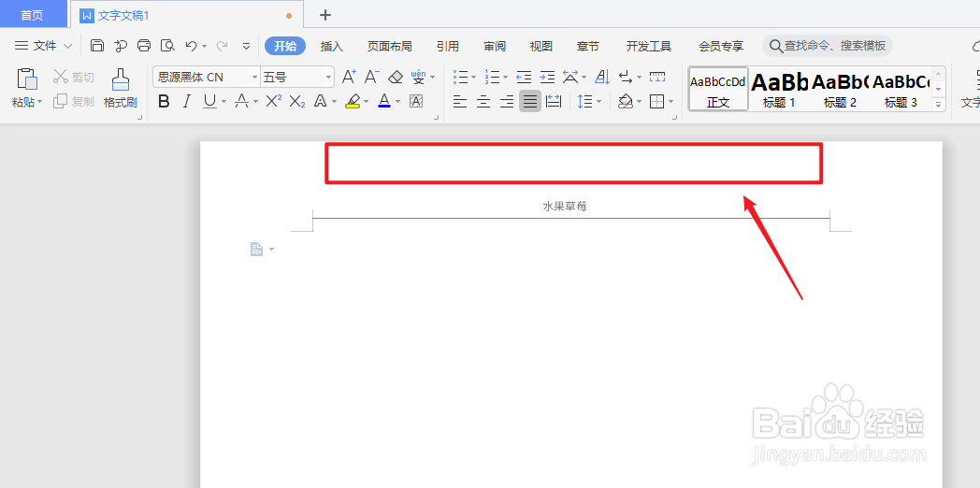Click the Redo arrow icon

222,46
